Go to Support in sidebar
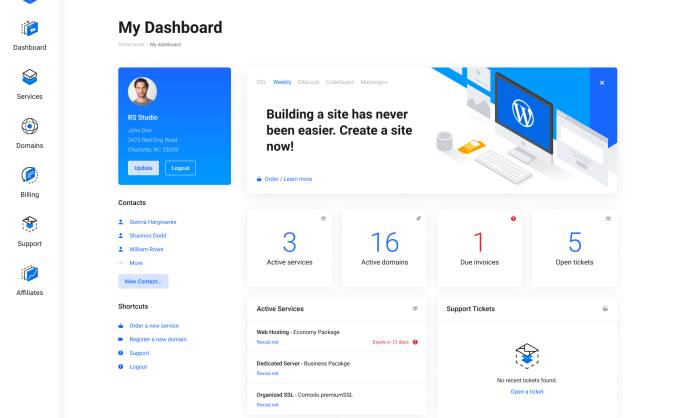Image resolution: width=676 pixels, height=418 pixels. [29, 224]
